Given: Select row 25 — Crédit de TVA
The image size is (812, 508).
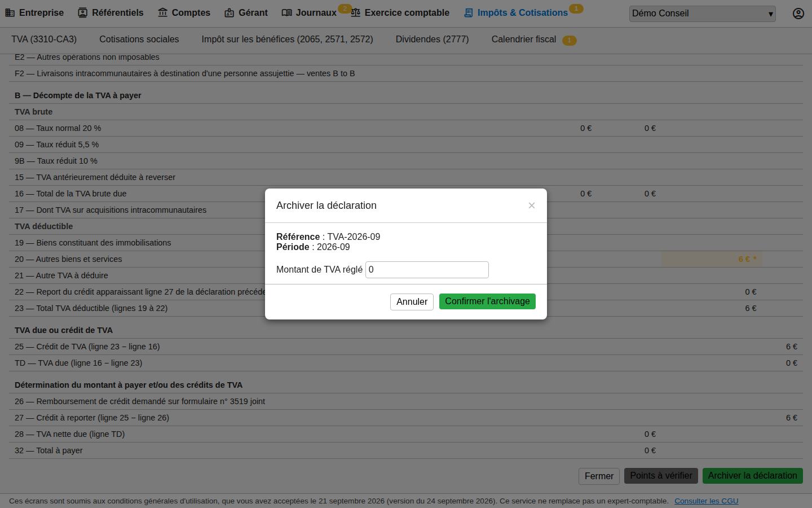Looking at the screenshot, I should [x=406, y=347].
